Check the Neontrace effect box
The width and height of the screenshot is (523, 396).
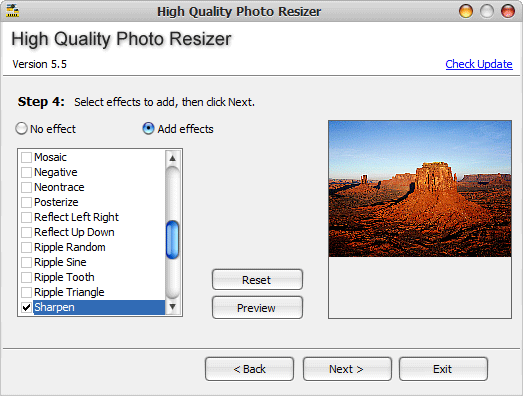[26, 187]
